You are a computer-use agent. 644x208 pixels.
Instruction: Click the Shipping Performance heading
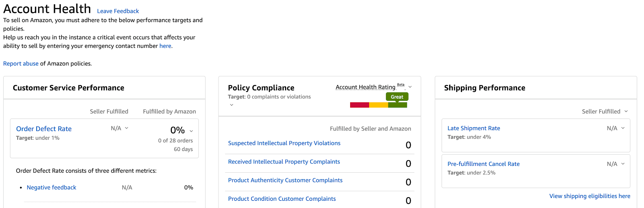[485, 88]
